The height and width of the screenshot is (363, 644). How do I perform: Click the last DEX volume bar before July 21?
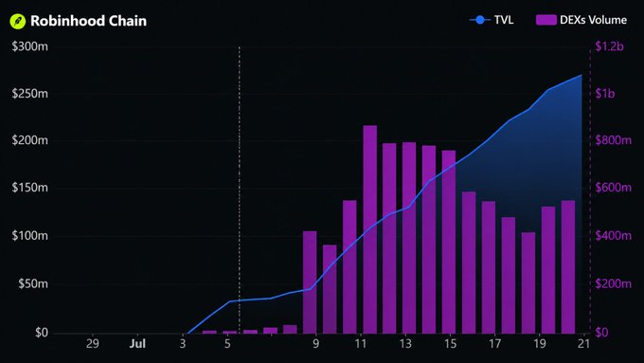tap(568, 267)
